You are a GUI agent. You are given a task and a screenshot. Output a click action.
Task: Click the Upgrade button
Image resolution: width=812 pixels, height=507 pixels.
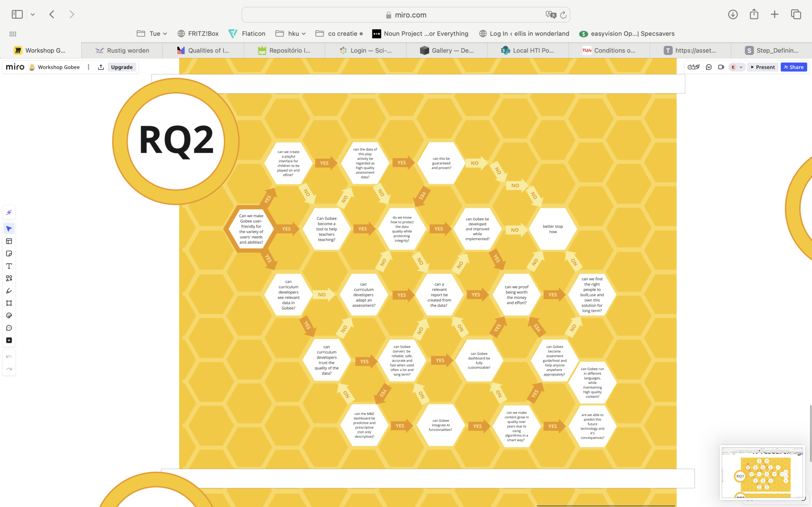pyautogui.click(x=121, y=67)
